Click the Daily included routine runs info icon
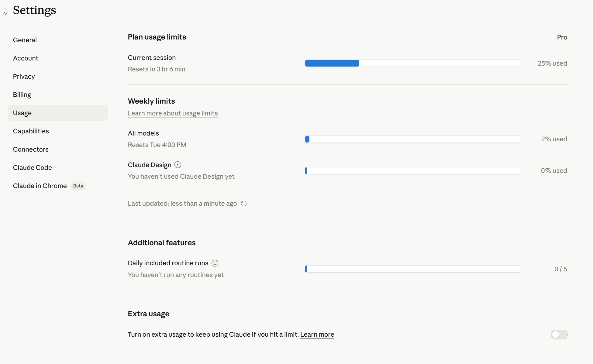Image resolution: width=593 pixels, height=364 pixels. pyautogui.click(x=215, y=263)
